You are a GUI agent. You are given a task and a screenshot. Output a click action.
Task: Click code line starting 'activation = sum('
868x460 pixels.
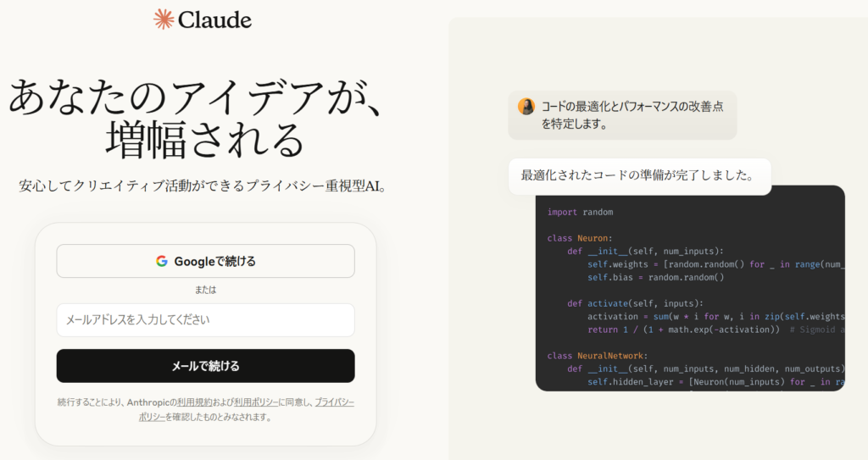tap(715, 317)
